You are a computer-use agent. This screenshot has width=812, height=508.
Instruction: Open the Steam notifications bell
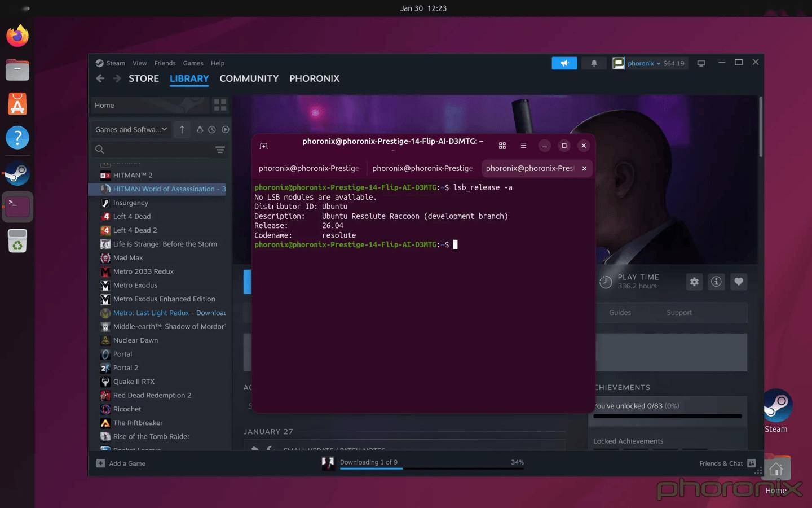point(594,63)
